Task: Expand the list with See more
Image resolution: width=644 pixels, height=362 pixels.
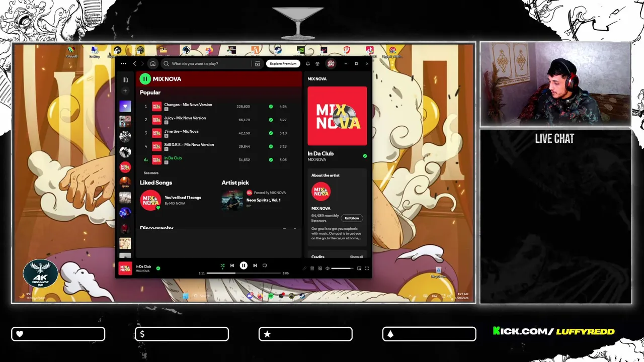Action: [151, 173]
